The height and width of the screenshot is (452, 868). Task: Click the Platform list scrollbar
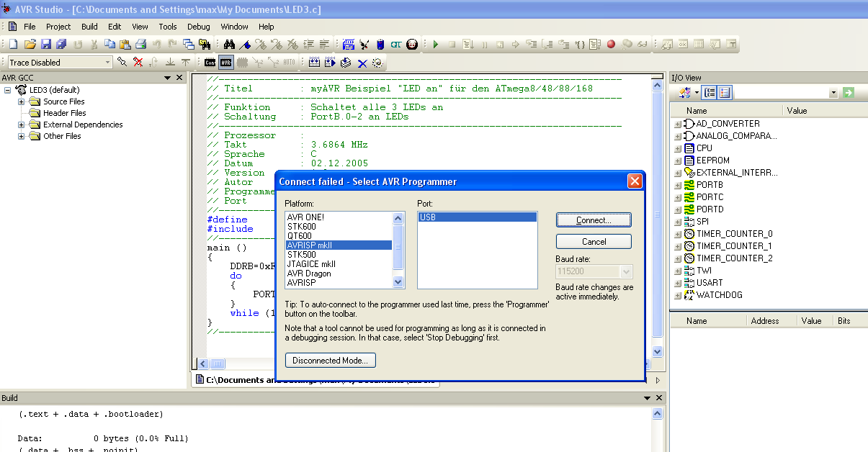(x=398, y=250)
